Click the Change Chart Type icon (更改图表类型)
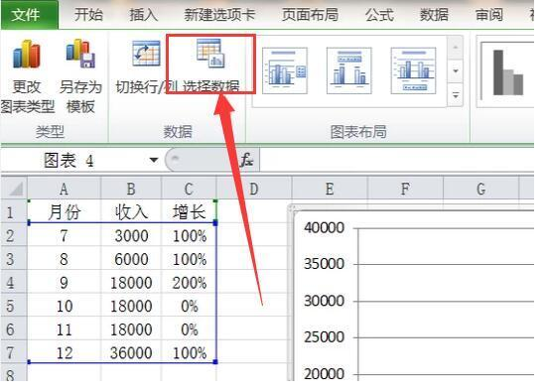Viewport: 545px width, 392px height. pyautogui.click(x=27, y=55)
